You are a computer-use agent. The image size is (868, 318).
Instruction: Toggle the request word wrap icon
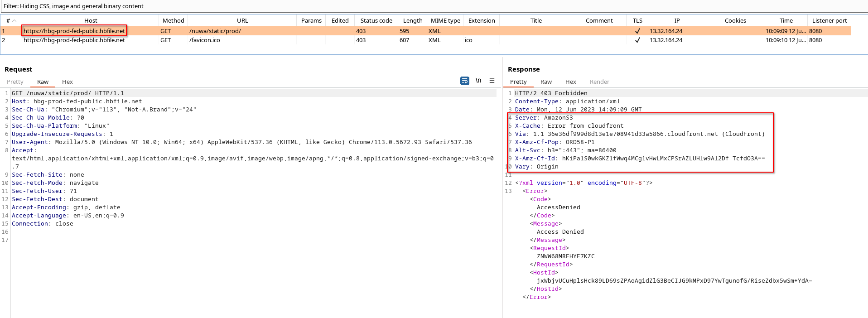(x=465, y=81)
